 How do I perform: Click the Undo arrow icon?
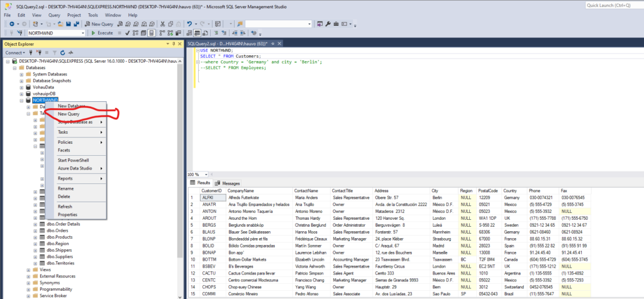189,24
